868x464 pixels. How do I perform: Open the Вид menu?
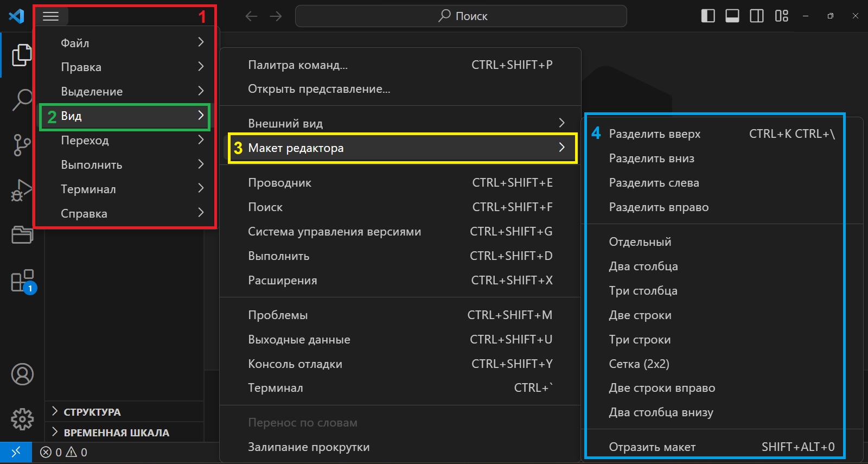[125, 116]
